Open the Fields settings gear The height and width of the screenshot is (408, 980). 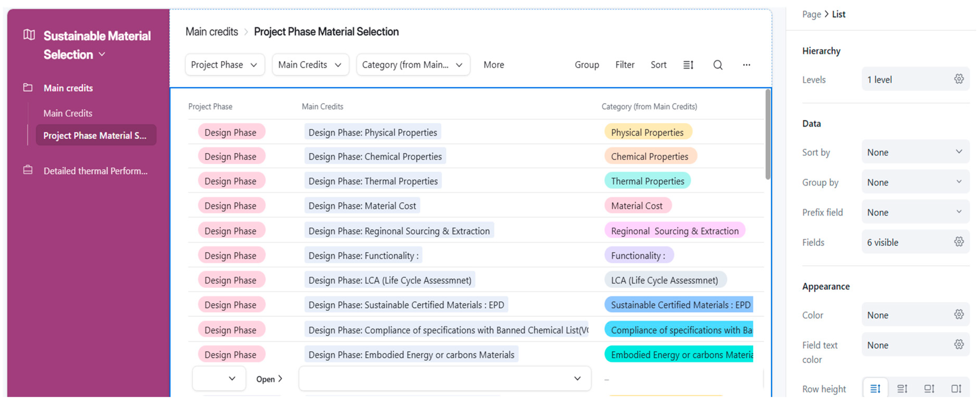pyautogui.click(x=959, y=242)
